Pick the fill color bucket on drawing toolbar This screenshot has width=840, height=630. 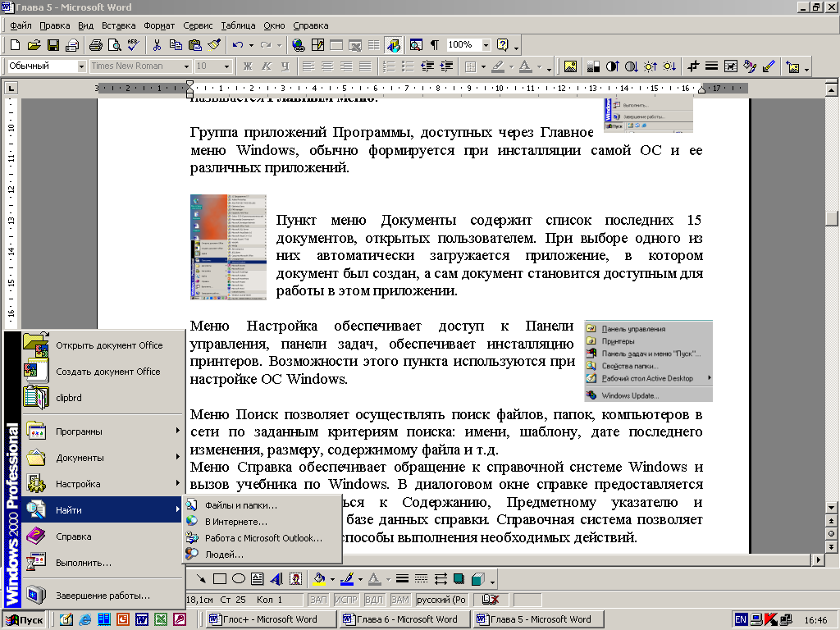point(319,579)
